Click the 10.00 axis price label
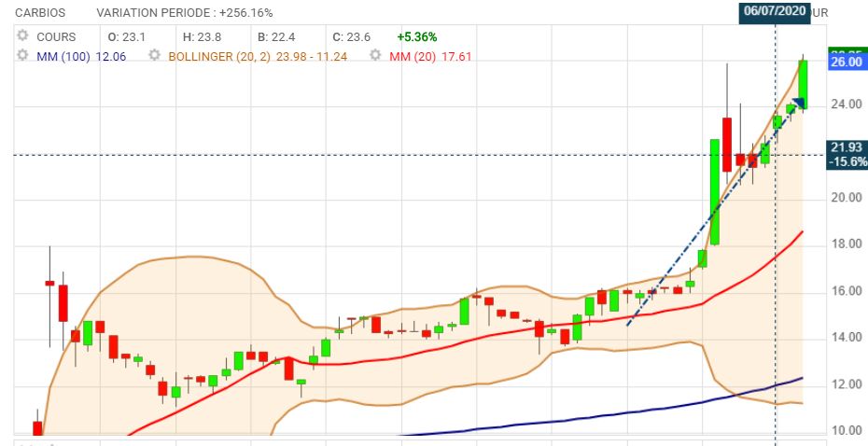 [x=847, y=430]
